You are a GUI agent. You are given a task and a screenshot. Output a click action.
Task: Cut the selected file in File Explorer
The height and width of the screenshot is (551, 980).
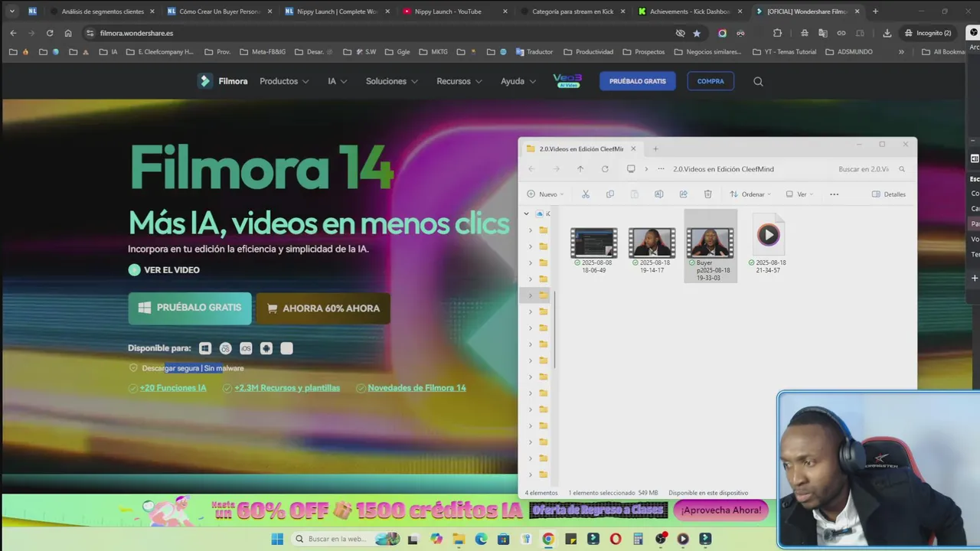pos(586,194)
